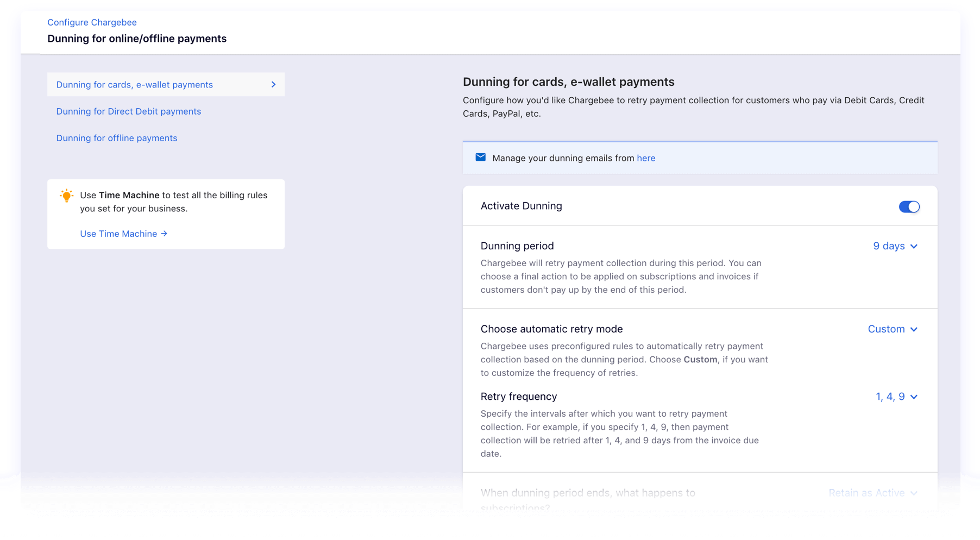The height and width of the screenshot is (540, 980).
Task: Click the chevron arrow on the cards, e-wallet item
Action: coord(273,85)
